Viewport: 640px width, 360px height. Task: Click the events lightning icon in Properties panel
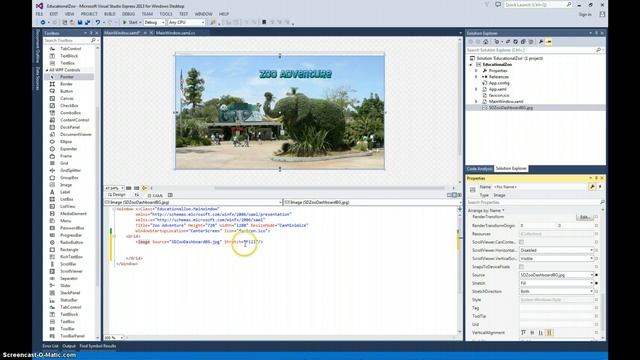click(600, 187)
